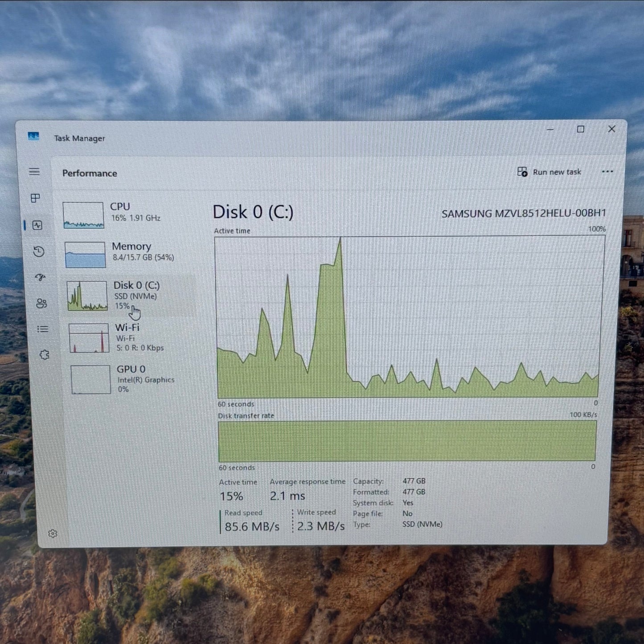
Task: Expand the three-dot more options menu
Action: [607, 172]
